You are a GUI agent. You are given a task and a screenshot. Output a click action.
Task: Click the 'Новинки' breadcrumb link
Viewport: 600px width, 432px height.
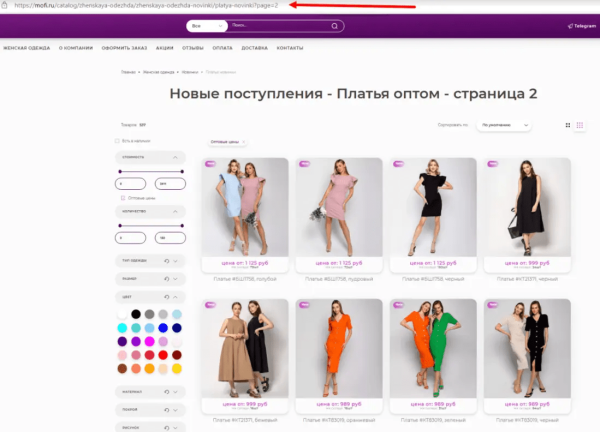[190, 72]
